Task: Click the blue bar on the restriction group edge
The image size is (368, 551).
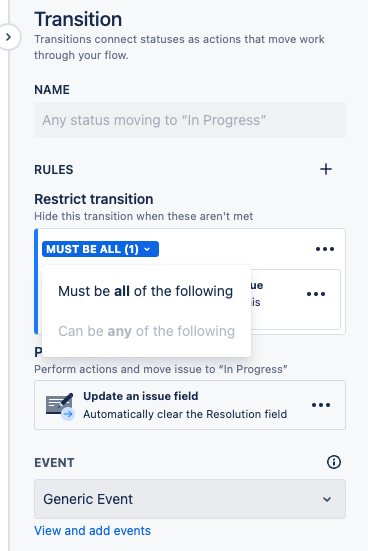Action: pos(36,281)
